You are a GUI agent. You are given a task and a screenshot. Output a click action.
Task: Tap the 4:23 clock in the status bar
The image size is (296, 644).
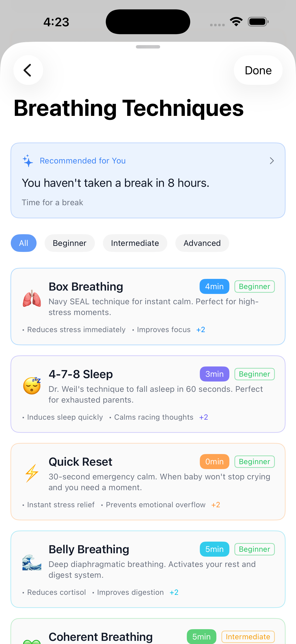click(56, 22)
